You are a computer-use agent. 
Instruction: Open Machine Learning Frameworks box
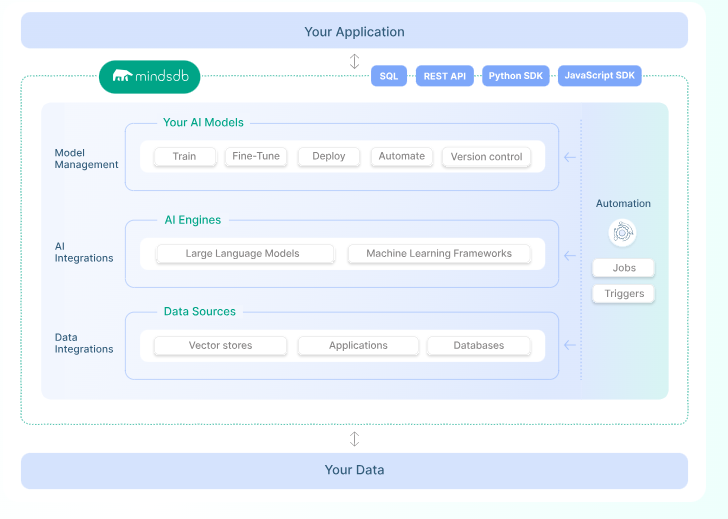click(x=438, y=254)
